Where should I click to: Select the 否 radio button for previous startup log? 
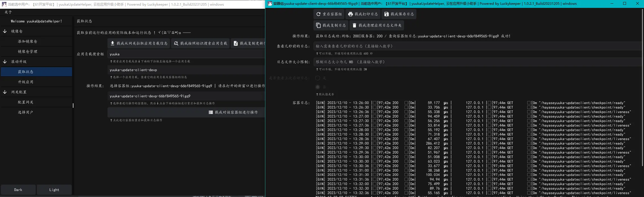(x=318, y=87)
